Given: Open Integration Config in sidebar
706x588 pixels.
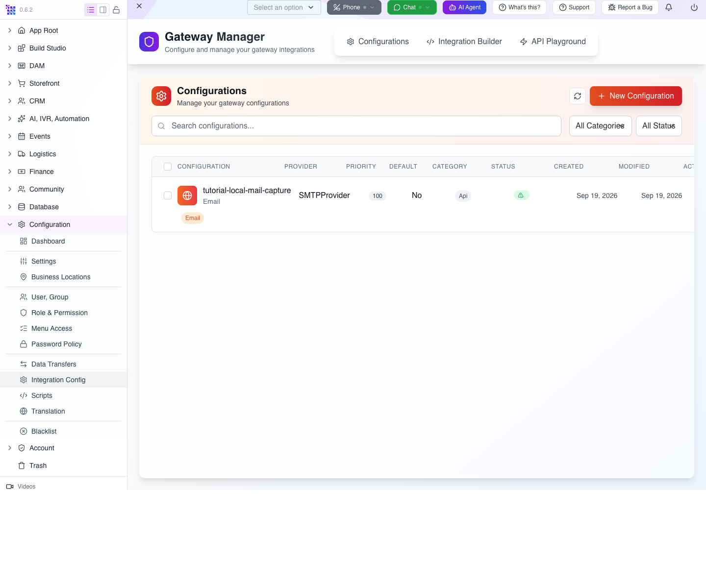Looking at the screenshot, I should pyautogui.click(x=64, y=380).
